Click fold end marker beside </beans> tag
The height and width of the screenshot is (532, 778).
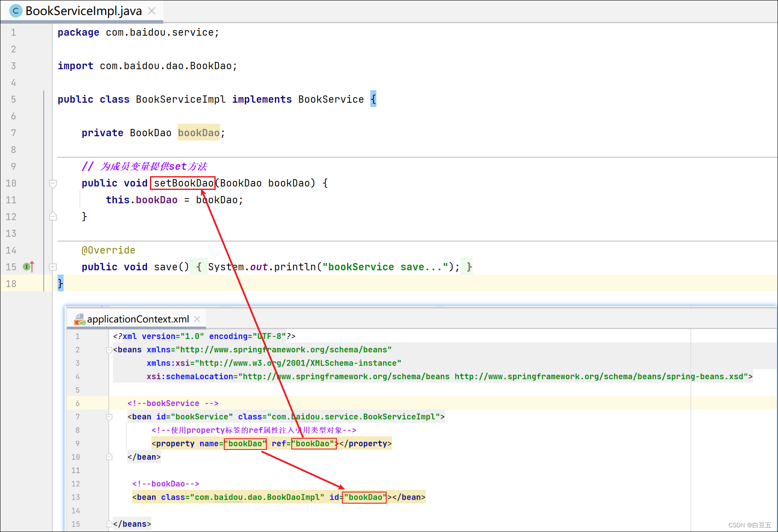(109, 524)
